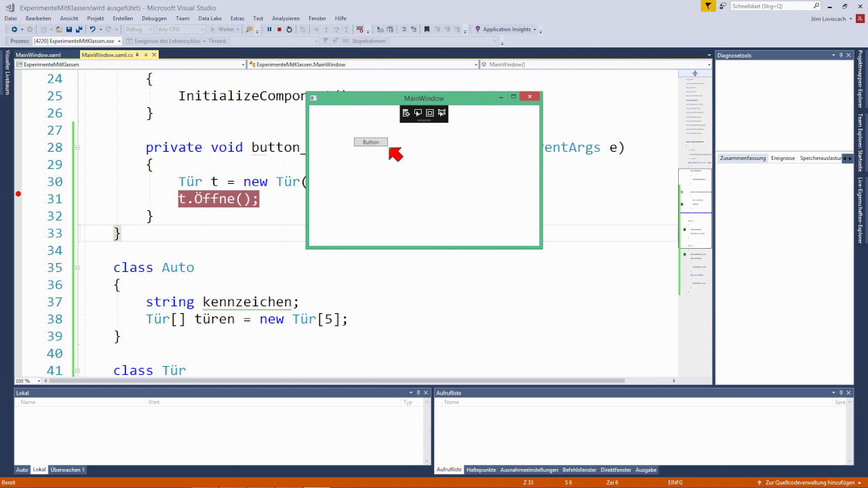Collapse the class Auto outline region
This screenshot has width=868, height=488.
(78, 268)
